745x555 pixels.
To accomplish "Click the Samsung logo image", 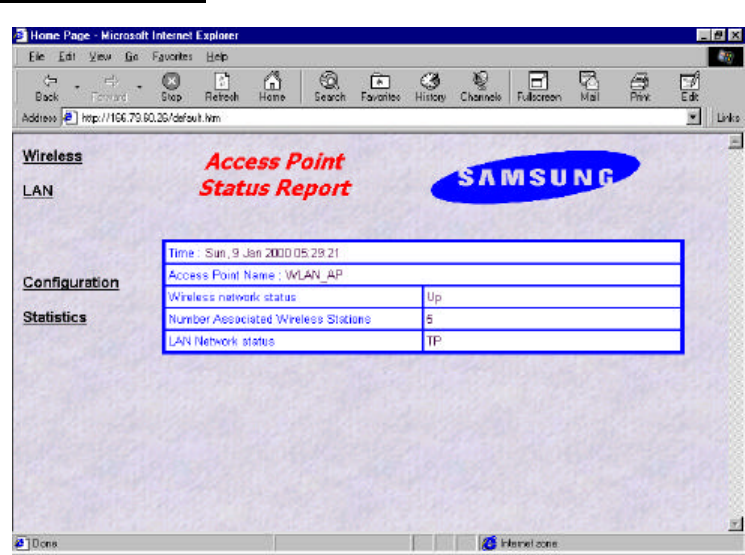I will tap(535, 177).
